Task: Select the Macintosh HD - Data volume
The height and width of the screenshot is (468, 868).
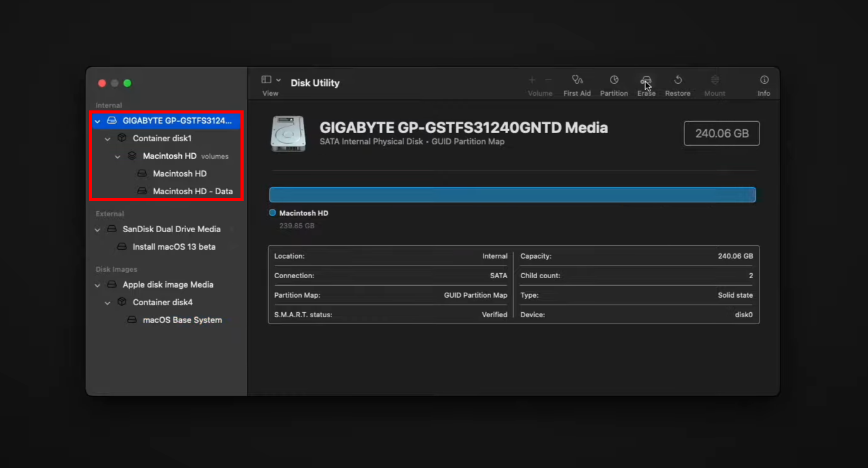Action: 192,190
